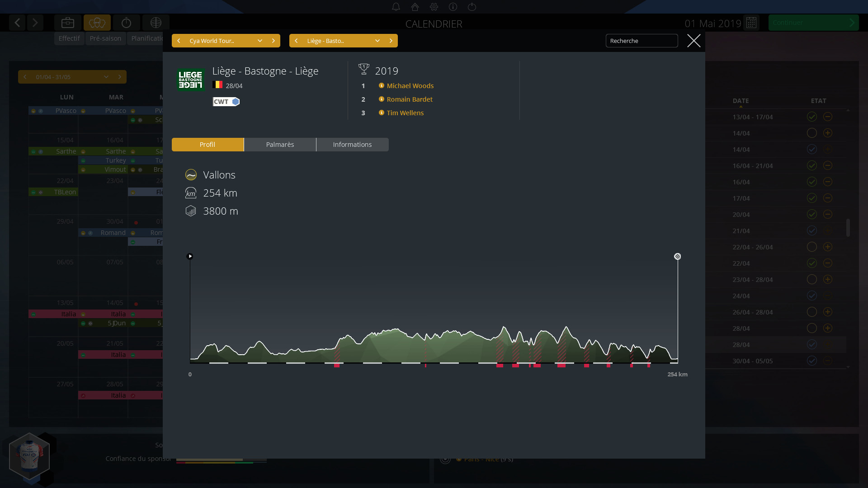868x488 pixels.
Task: Remove the 13/04 - 17/04 entry with the minus toggle
Action: coord(828,117)
